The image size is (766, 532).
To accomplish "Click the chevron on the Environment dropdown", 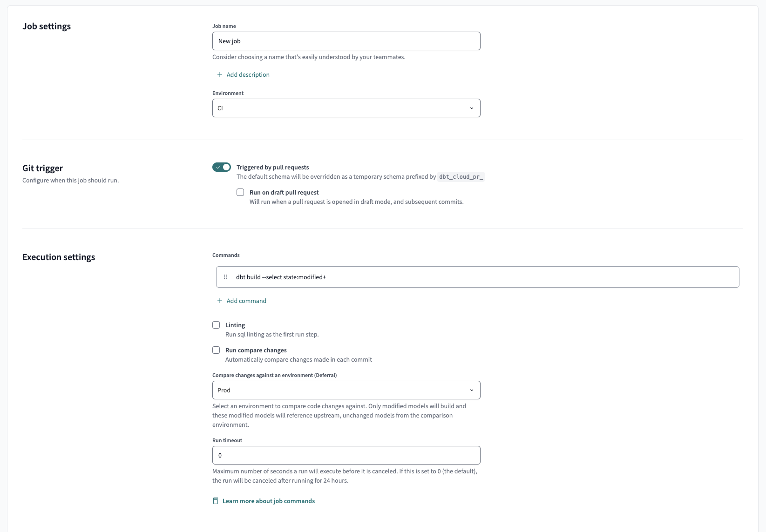I will point(471,108).
